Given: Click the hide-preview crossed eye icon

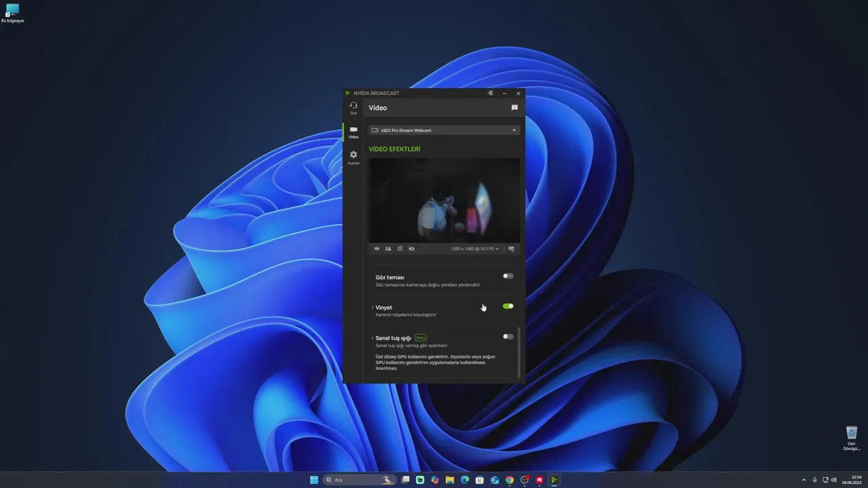Looking at the screenshot, I should click(x=412, y=249).
